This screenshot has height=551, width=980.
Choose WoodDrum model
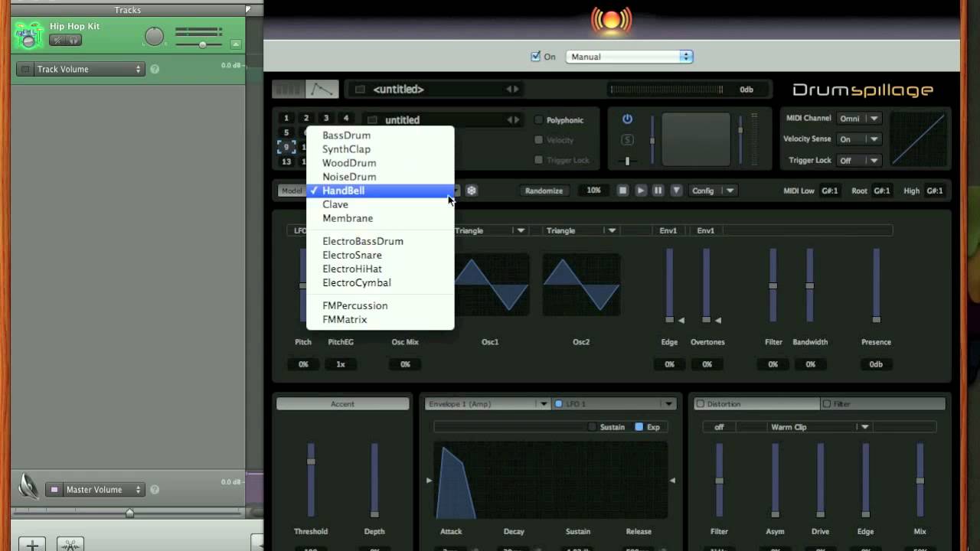[381, 163]
